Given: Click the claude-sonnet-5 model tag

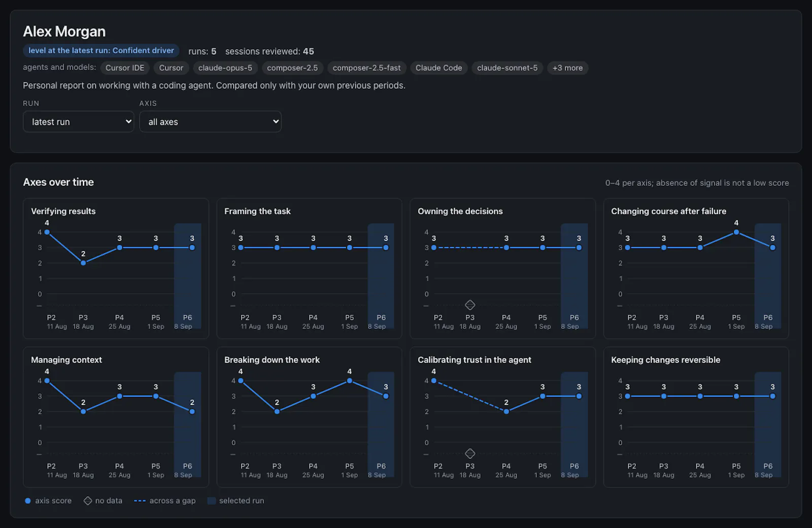Looking at the screenshot, I should [507, 68].
